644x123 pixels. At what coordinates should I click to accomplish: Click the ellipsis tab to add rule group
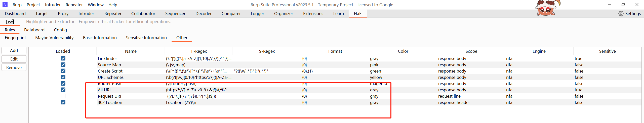pyautogui.click(x=198, y=38)
